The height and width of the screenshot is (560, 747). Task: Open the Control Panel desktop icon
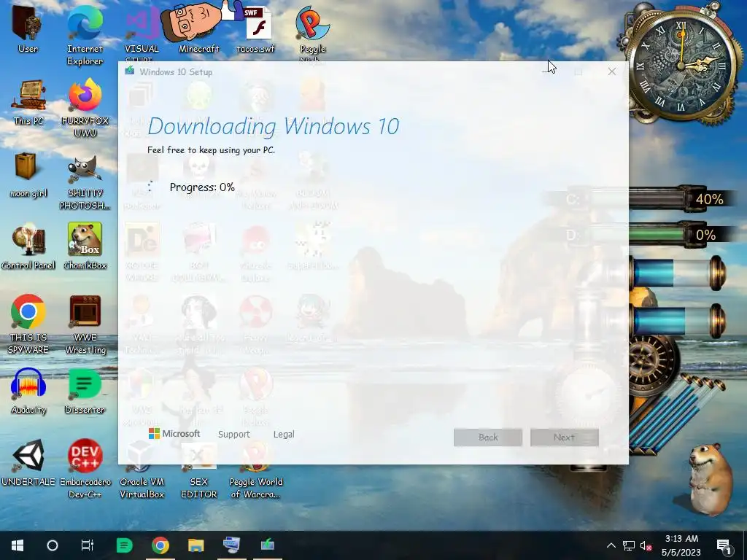coord(28,246)
